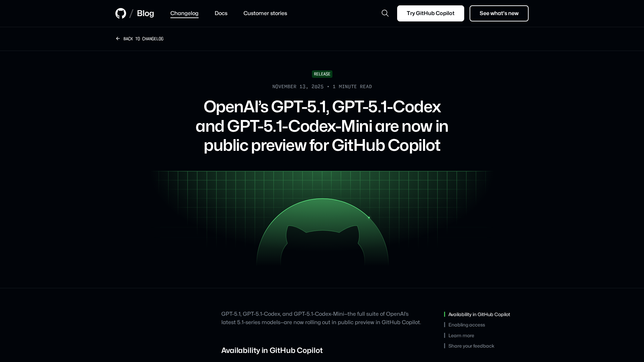644x362 pixels.
Task: Open the Blog home link
Action: point(145,13)
